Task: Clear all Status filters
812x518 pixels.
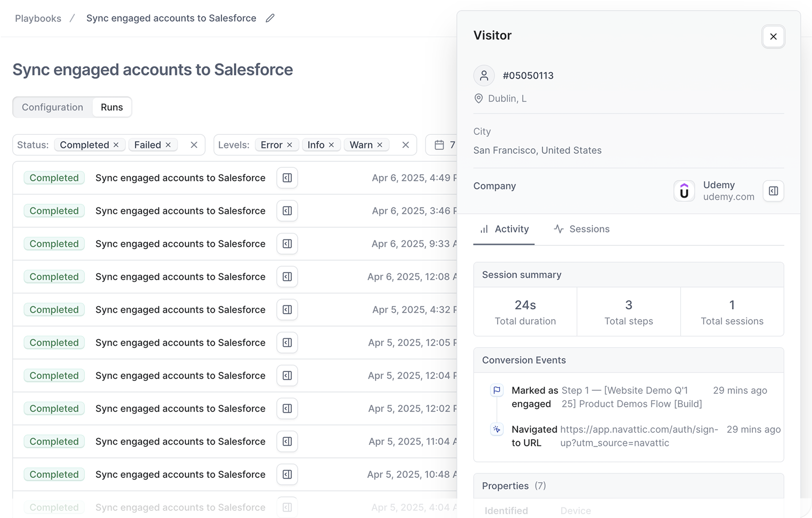Action: click(194, 145)
